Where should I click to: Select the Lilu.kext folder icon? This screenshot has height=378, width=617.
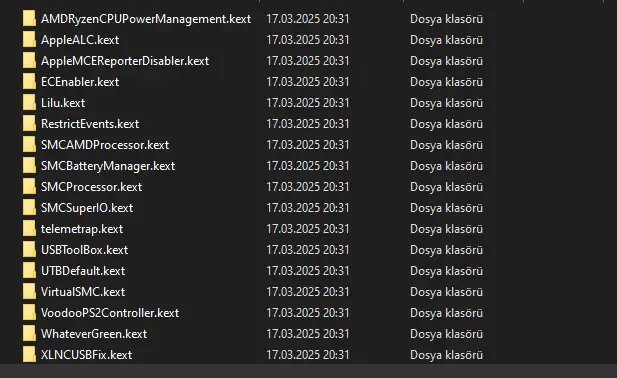(x=29, y=102)
